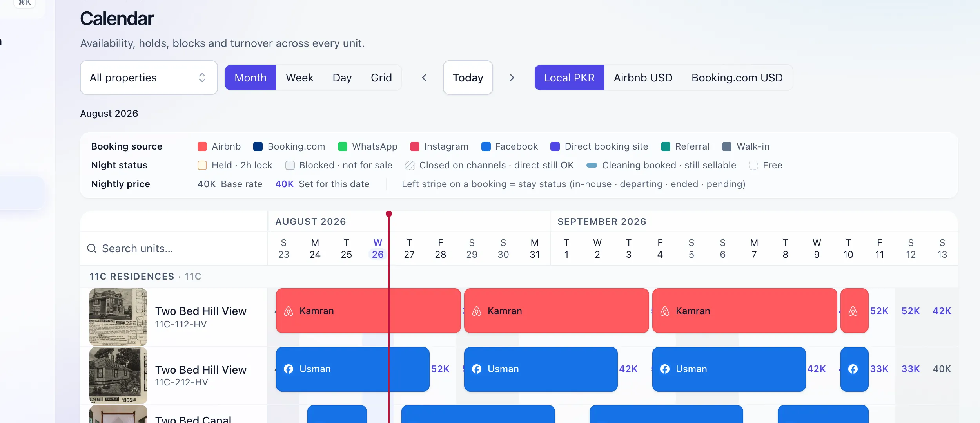Click the August 2026 month label

point(109,114)
